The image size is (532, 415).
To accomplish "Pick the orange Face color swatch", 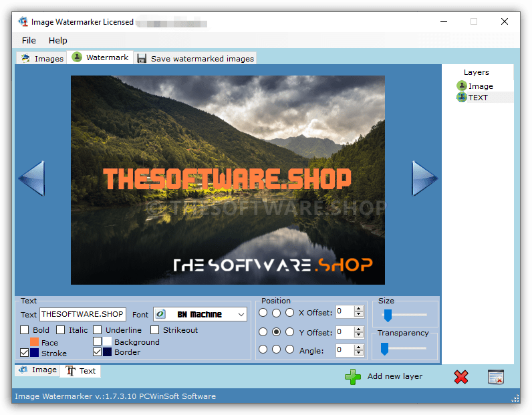I will [x=34, y=341].
